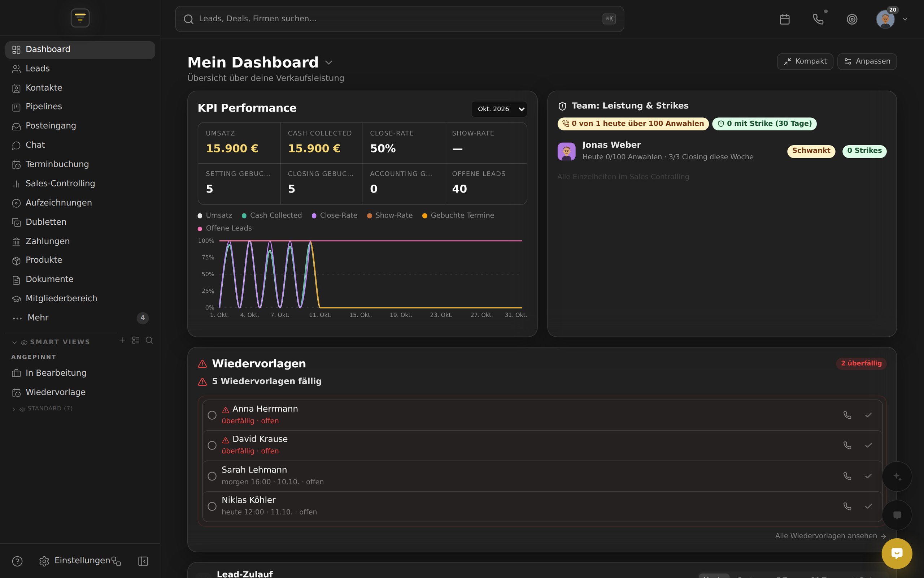924x578 pixels.
Task: Click the Anpassen customize button
Action: 867,61
